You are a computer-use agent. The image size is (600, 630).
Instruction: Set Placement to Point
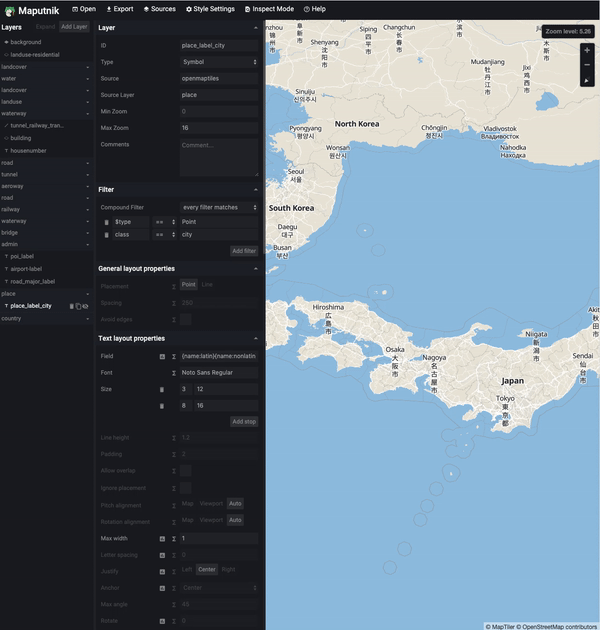tap(188, 284)
